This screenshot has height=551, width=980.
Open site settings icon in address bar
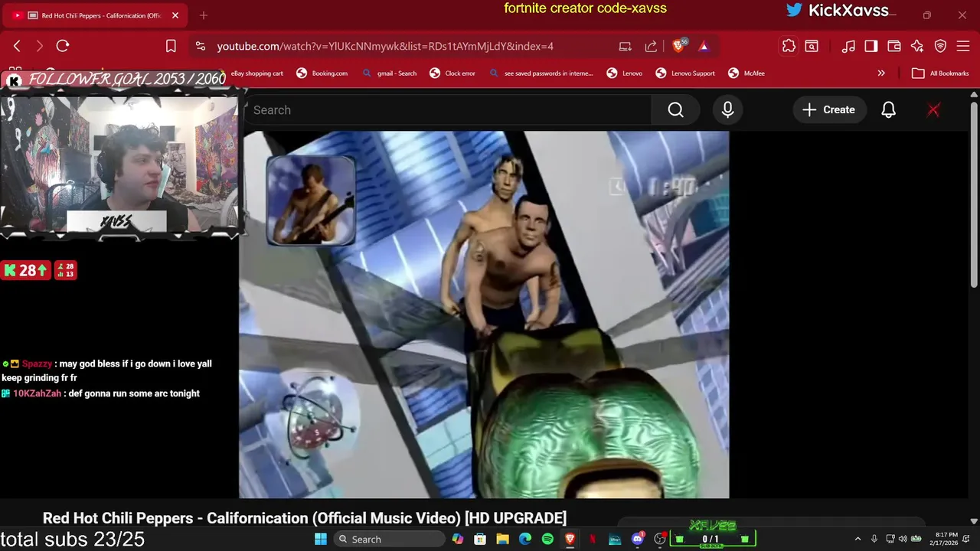pyautogui.click(x=201, y=46)
